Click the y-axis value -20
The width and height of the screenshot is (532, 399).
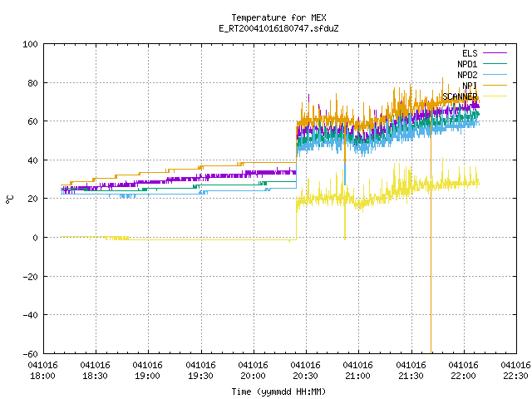pos(30,277)
